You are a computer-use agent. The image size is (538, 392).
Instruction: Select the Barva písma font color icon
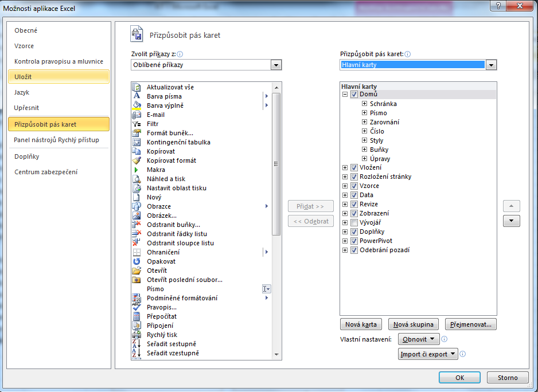click(x=137, y=96)
